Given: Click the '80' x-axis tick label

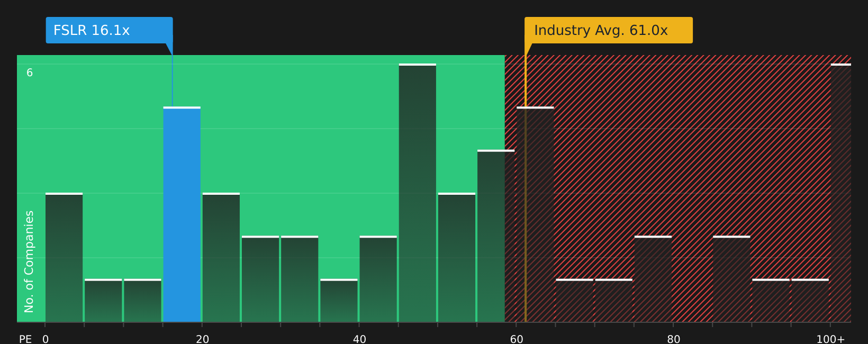Looking at the screenshot, I should point(674,339).
